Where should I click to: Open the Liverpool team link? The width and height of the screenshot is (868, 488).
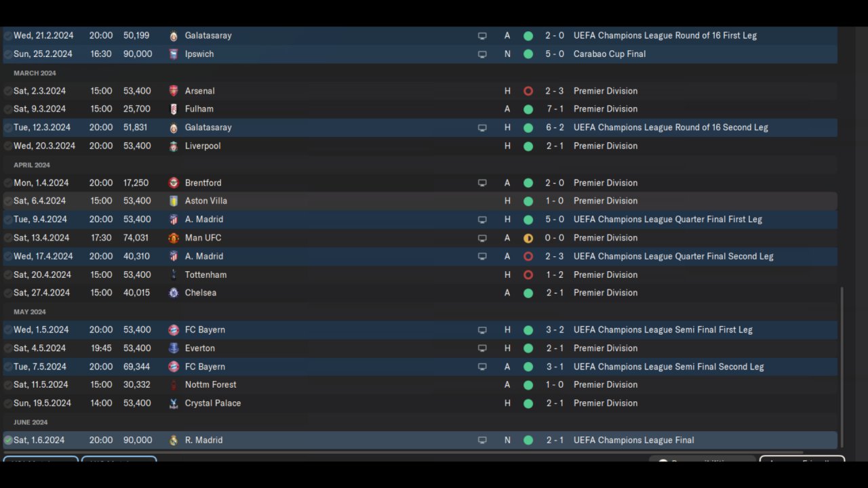point(203,146)
